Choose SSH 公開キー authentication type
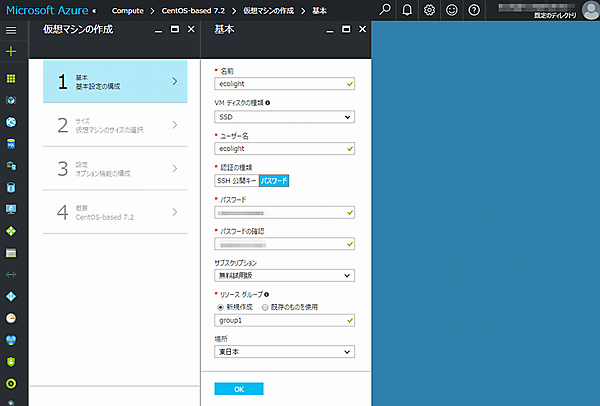The width and height of the screenshot is (600, 406). click(x=236, y=181)
